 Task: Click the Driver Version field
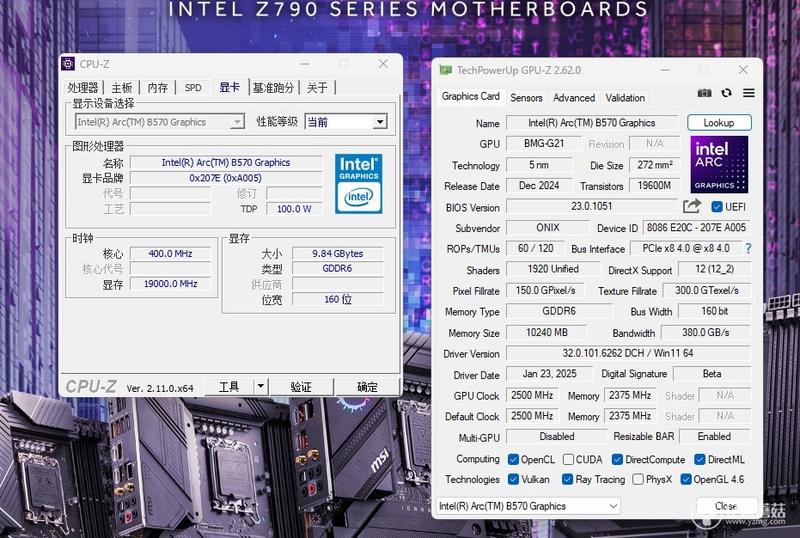pos(628,353)
